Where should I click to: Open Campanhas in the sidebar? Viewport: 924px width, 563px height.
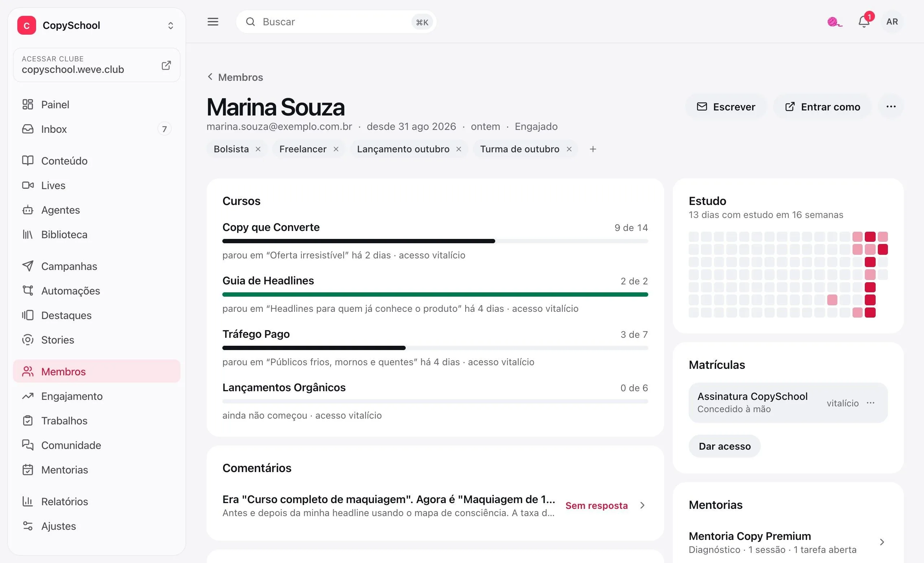(x=96, y=266)
